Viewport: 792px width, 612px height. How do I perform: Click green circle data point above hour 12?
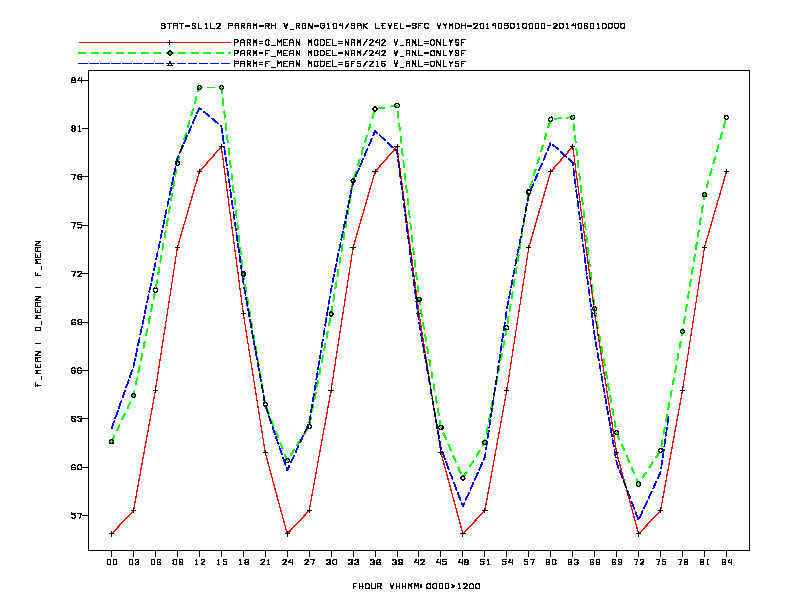point(200,88)
